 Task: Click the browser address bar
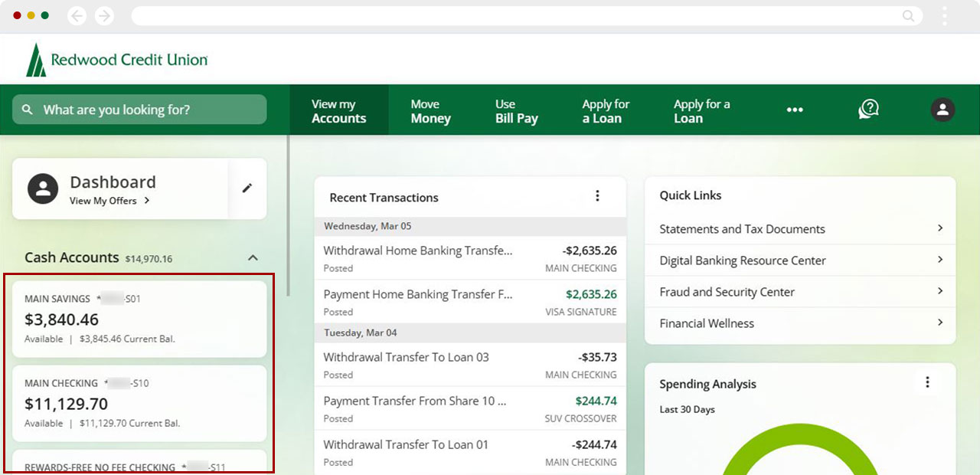(x=527, y=16)
